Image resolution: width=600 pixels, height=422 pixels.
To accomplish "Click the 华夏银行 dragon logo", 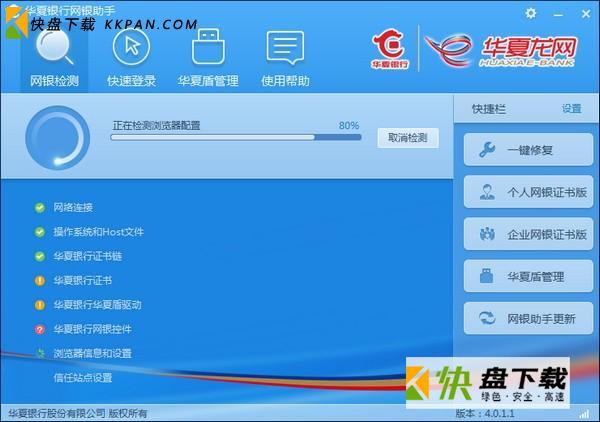I will [390, 49].
